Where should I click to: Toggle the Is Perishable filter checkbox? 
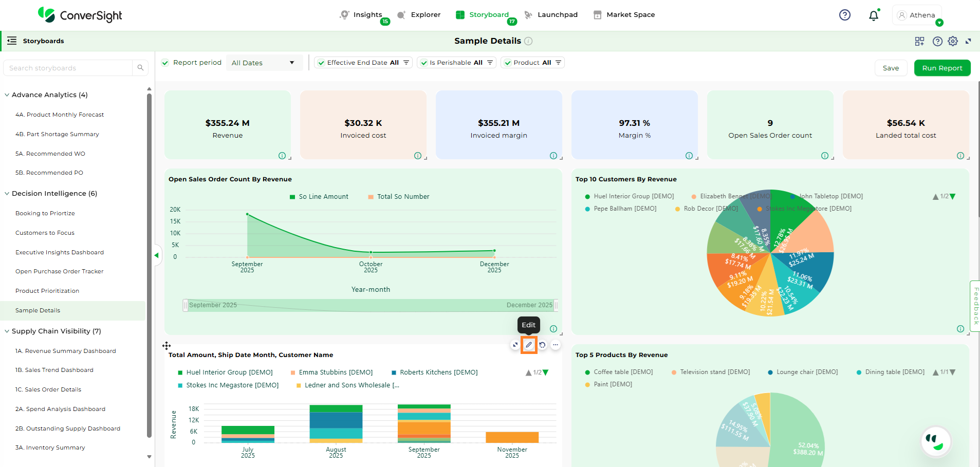pyautogui.click(x=423, y=63)
